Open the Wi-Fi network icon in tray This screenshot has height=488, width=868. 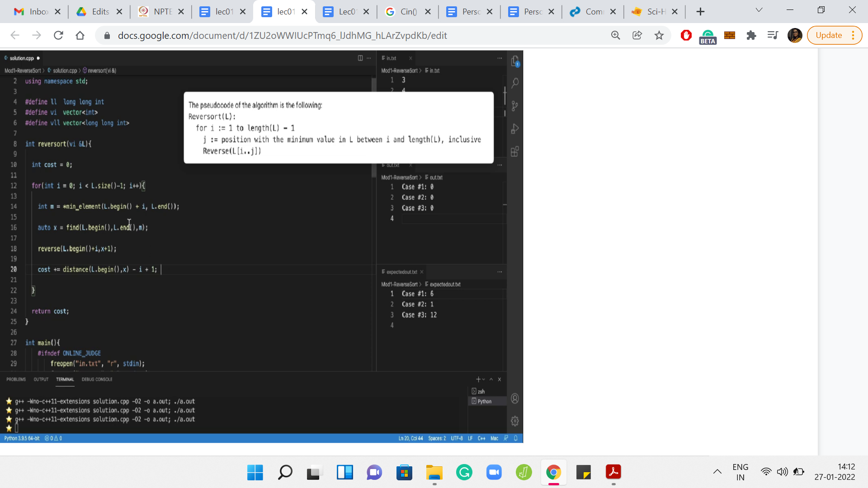coord(766,472)
